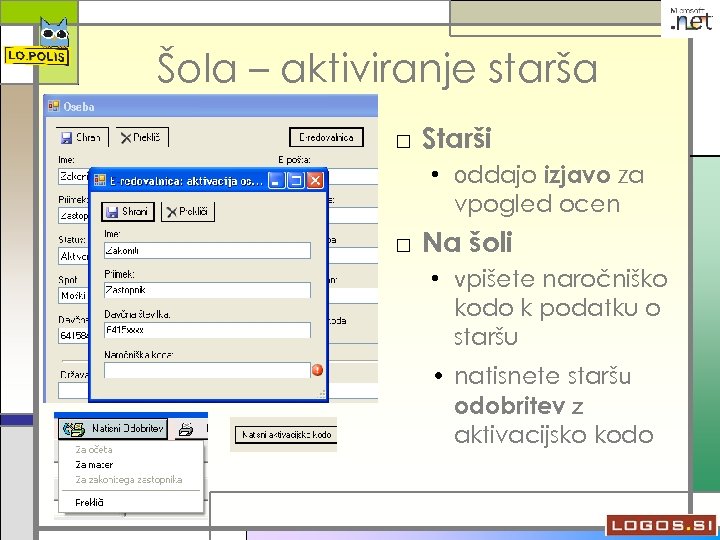
Task: Click Prekliči in the Oseba window
Action: (142, 137)
